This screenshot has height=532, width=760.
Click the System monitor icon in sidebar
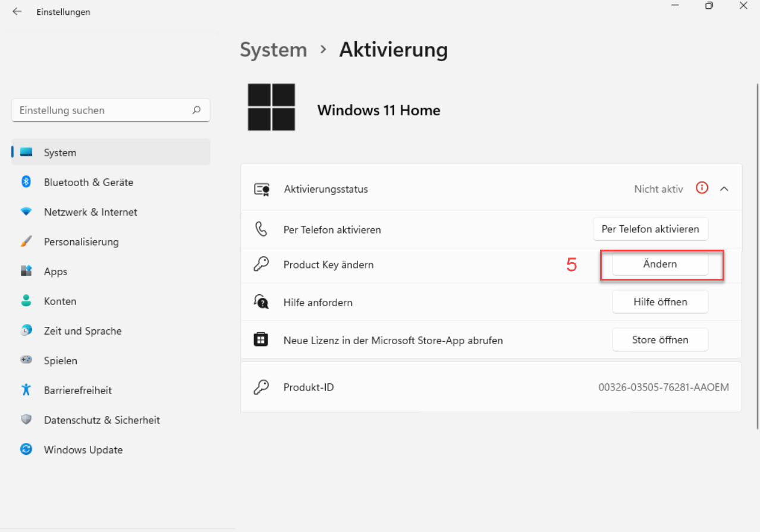click(26, 152)
